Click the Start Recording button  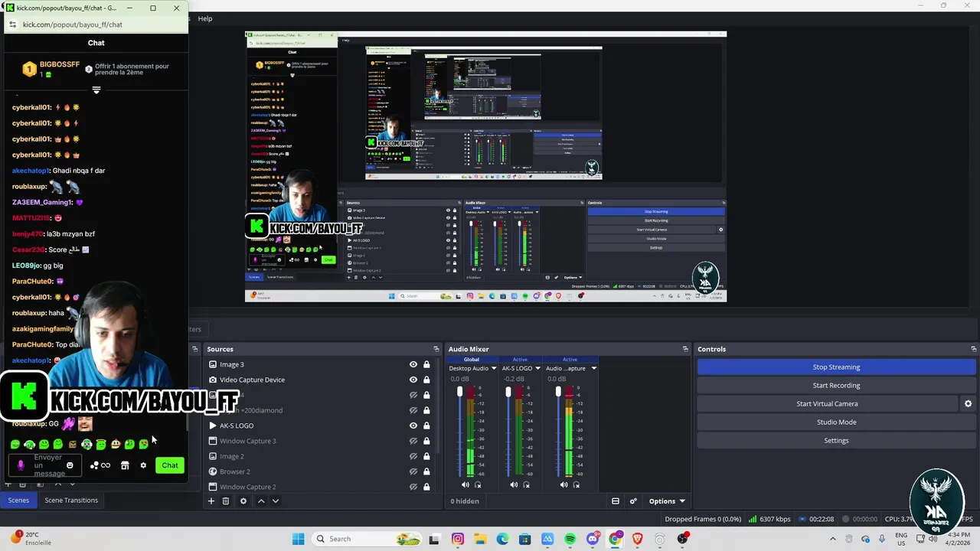[836, 386]
